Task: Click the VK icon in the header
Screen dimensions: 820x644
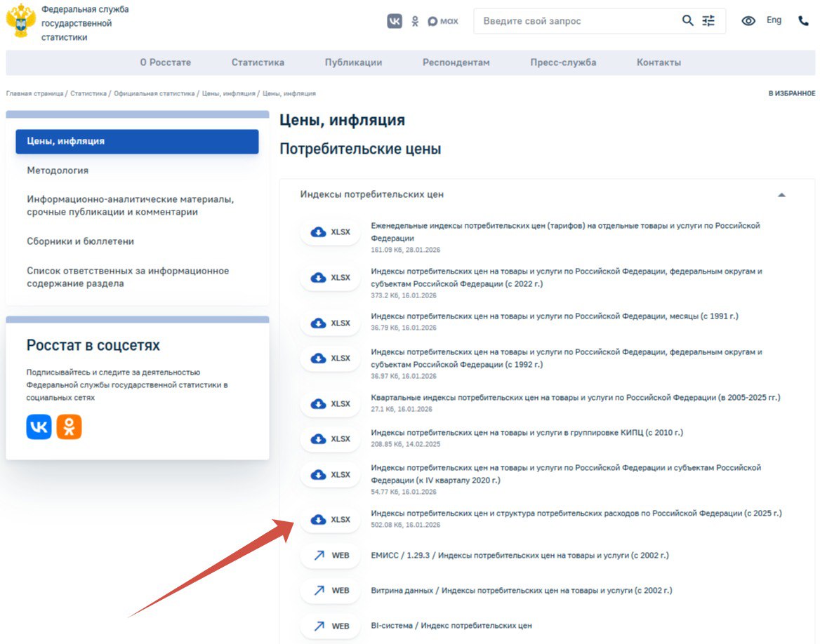Action: click(x=395, y=21)
